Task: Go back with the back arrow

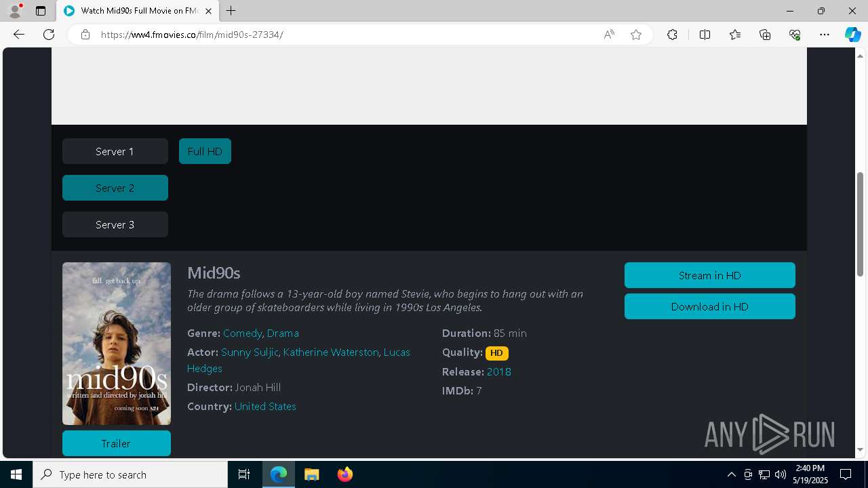Action: coord(19,35)
